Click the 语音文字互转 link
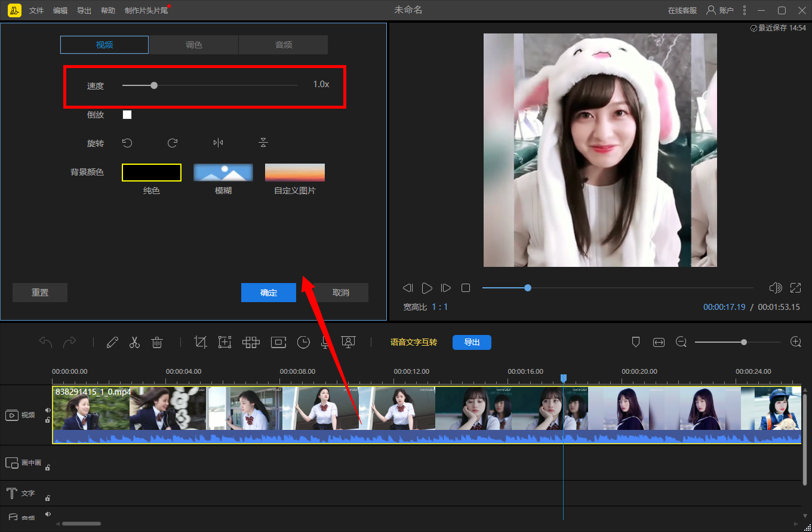Screen dimensions: 812x532 click(414, 342)
